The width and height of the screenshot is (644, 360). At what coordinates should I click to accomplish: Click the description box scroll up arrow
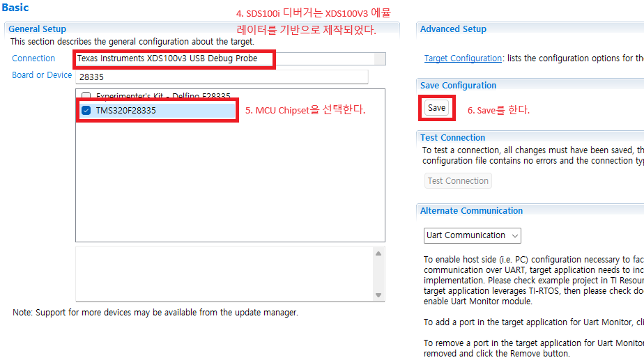pos(378,253)
